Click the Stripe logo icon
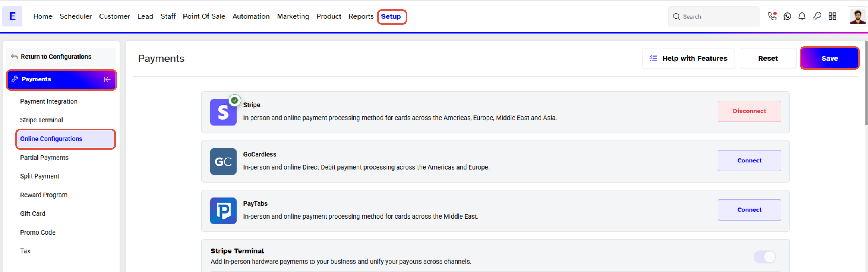 pyautogui.click(x=223, y=112)
